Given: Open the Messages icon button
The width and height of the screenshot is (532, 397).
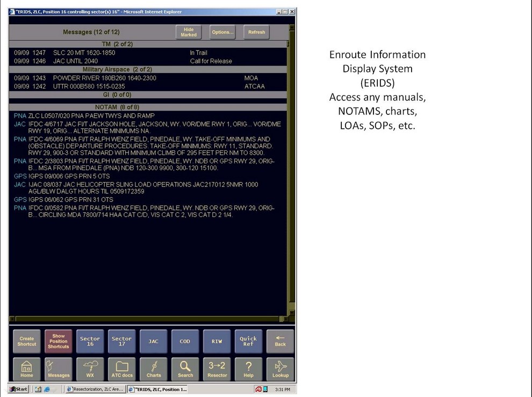Looking at the screenshot, I should (59, 370).
